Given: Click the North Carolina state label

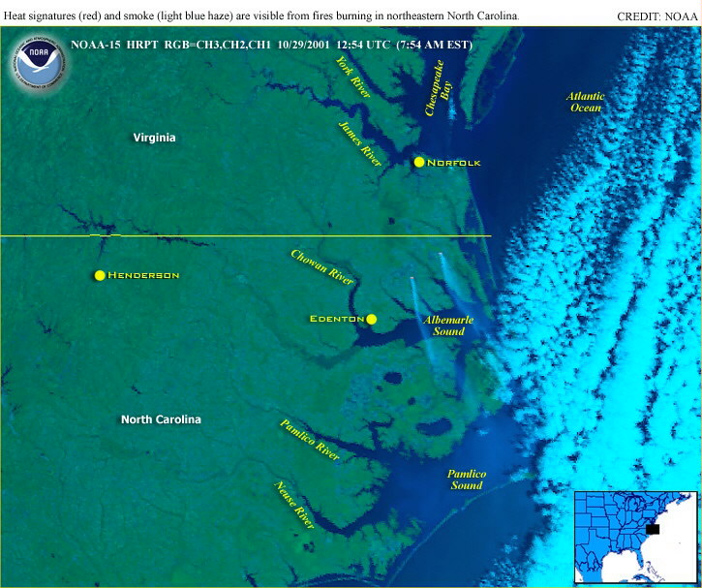Looking at the screenshot, I should [161, 419].
